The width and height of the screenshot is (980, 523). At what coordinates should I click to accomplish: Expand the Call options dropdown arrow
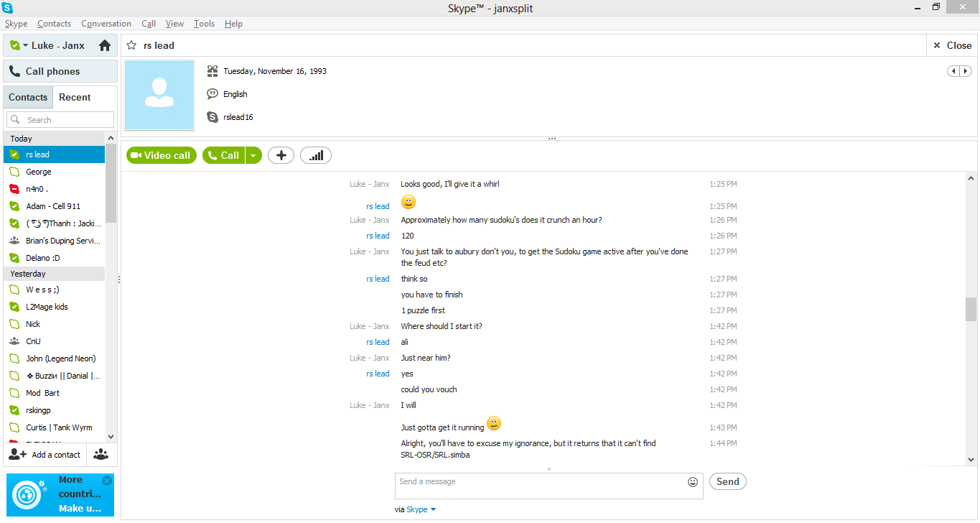[254, 155]
